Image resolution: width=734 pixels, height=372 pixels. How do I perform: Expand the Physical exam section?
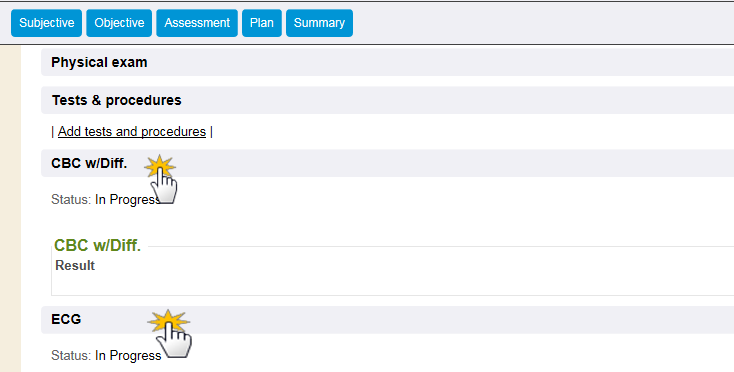[x=388, y=62]
